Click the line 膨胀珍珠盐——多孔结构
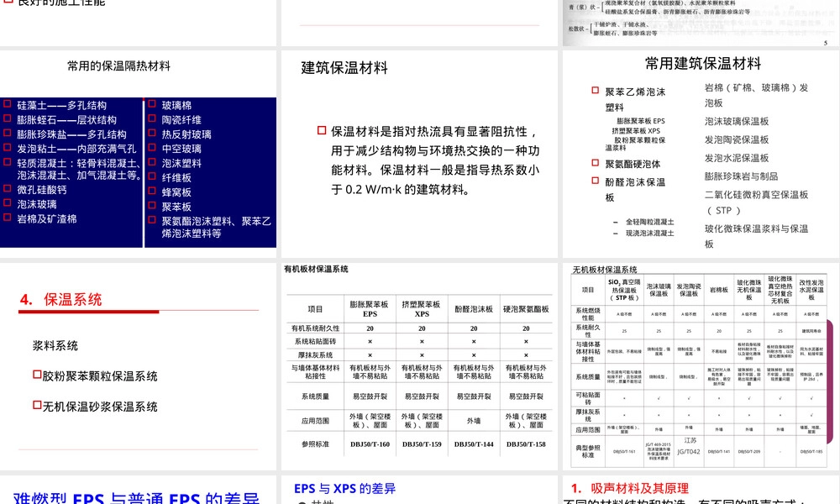This screenshot has height=504, width=840. 71,134
